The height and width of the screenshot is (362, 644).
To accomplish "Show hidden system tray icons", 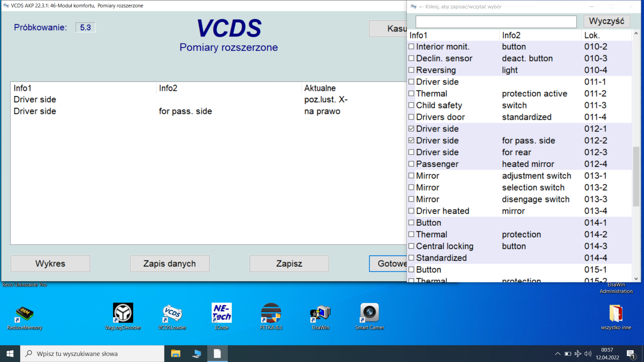I will click(557, 354).
